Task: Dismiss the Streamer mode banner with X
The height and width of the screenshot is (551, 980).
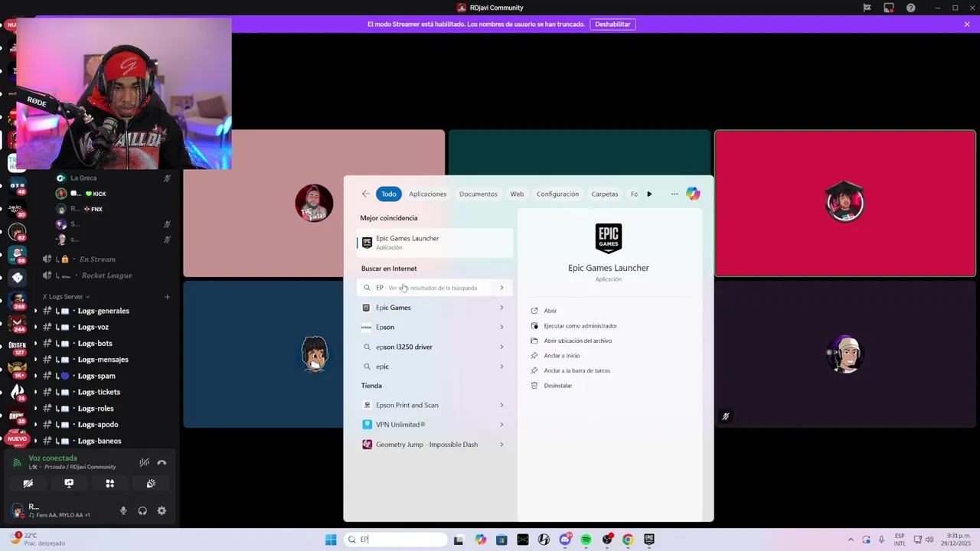Action: (967, 24)
